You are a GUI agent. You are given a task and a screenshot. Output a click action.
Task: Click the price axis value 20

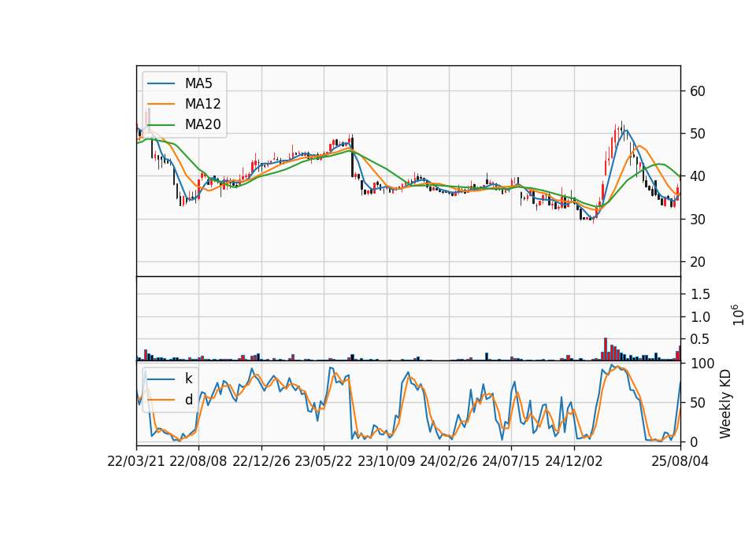(x=698, y=262)
